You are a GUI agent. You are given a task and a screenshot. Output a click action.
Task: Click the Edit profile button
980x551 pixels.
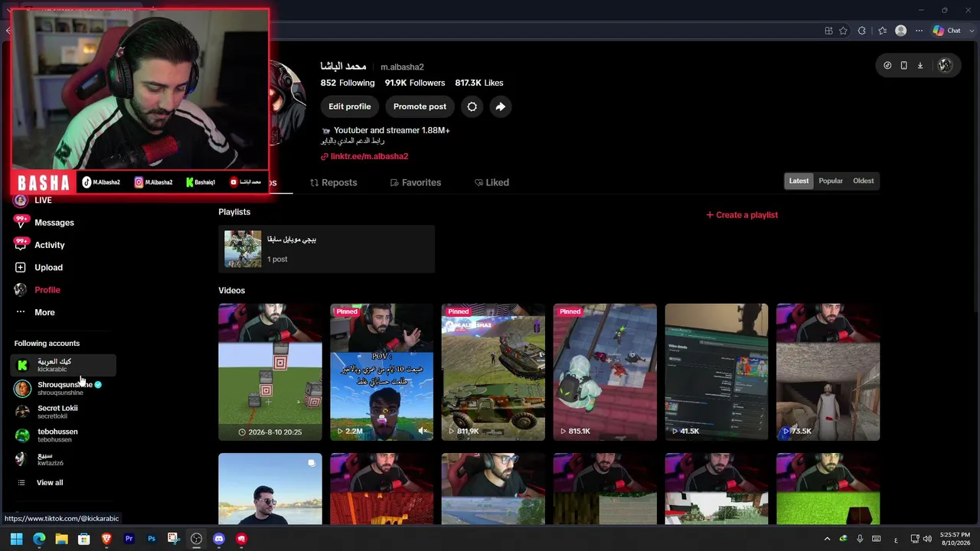(x=349, y=106)
